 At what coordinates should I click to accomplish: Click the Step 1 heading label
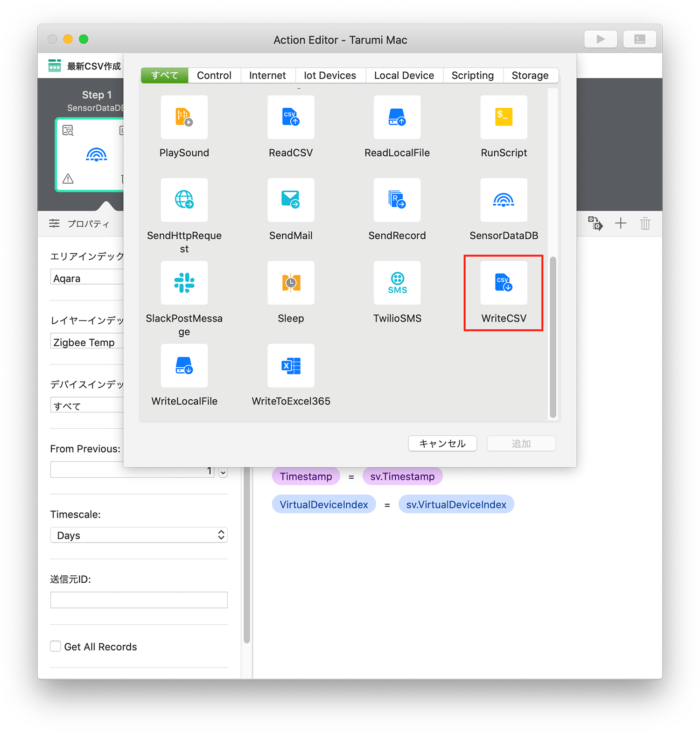[x=97, y=95]
